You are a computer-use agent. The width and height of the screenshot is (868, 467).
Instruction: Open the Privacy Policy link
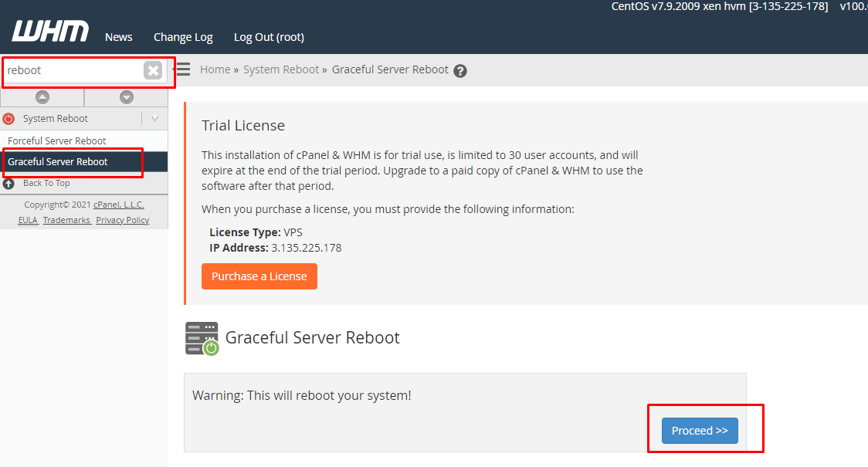tap(122, 220)
